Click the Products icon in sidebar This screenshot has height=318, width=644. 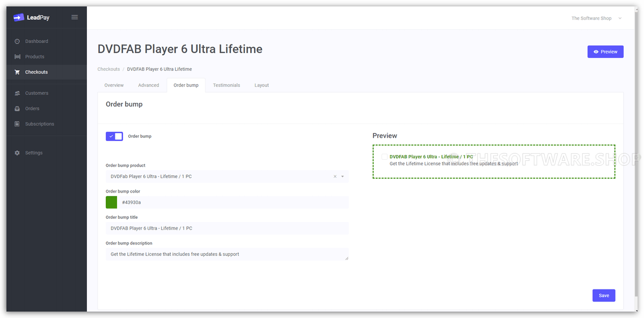pyautogui.click(x=17, y=57)
